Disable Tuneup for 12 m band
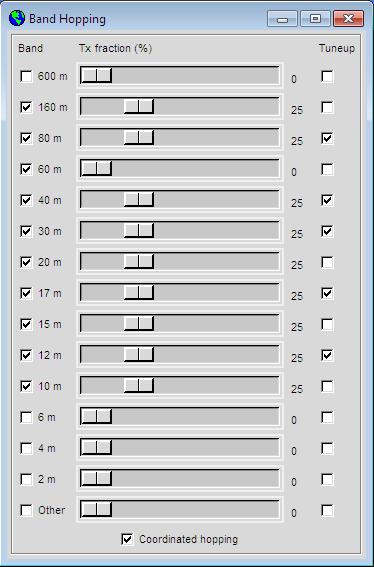Viewport: 374px width, 567px height. (x=327, y=355)
